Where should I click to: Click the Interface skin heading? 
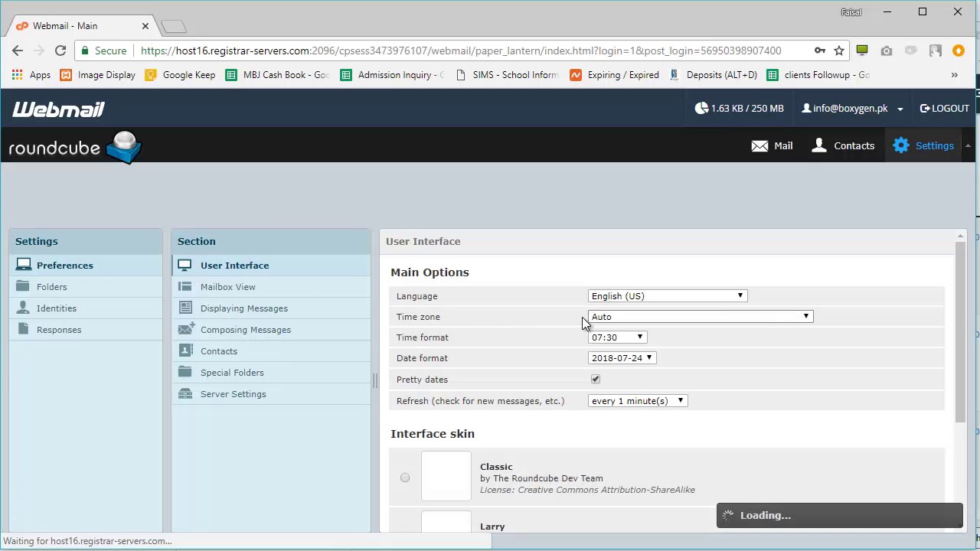433,434
